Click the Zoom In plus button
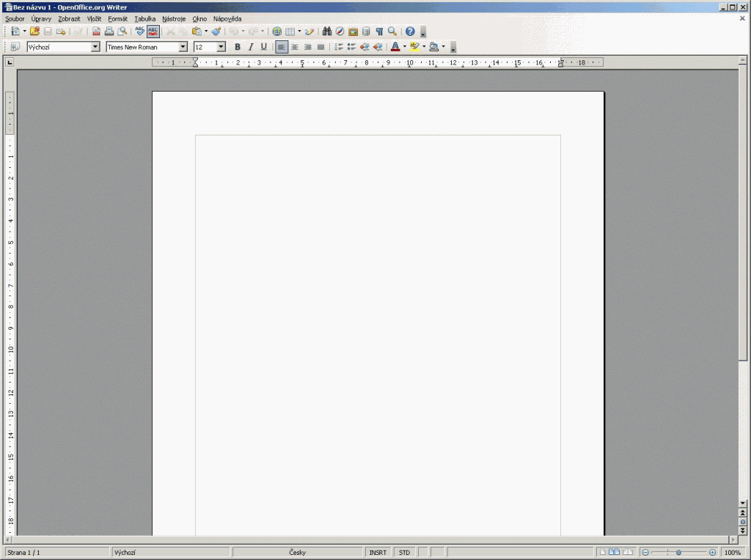Screen dimensions: 751x560 click(713, 553)
